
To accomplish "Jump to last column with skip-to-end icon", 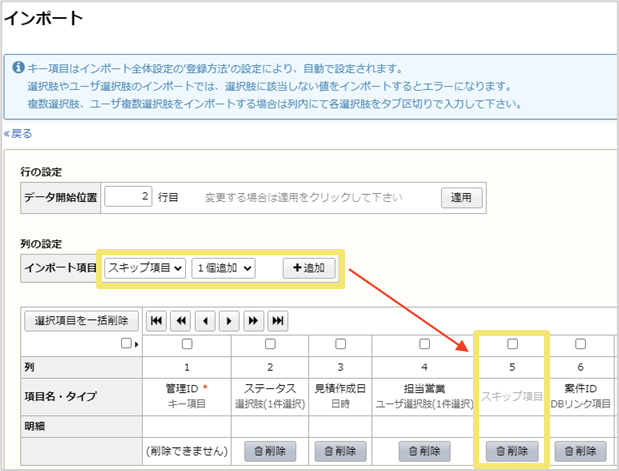I will point(278,321).
